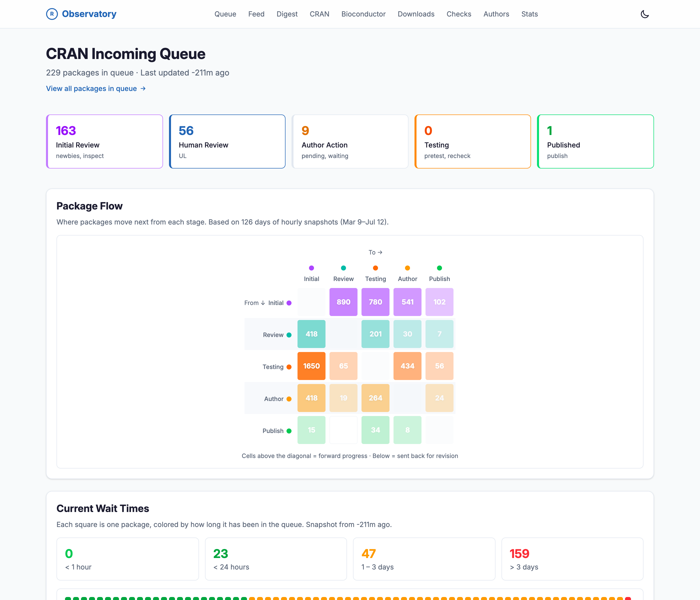This screenshot has width=700, height=600.
Task: Click the teal Review column legend dot
Action: [x=343, y=268]
